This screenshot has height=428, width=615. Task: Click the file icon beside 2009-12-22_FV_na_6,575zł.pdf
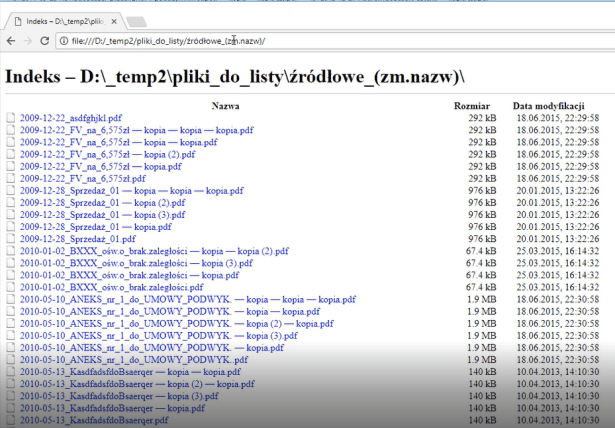(x=11, y=178)
